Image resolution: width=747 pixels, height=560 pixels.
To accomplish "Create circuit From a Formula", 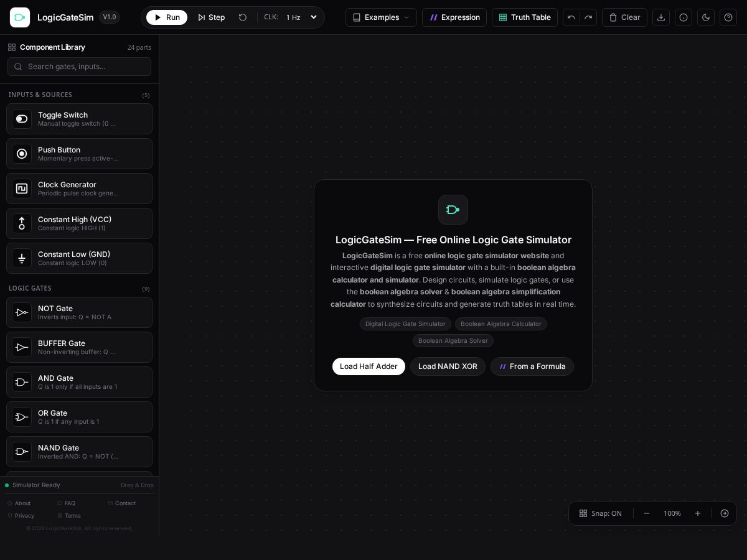I will click(532, 366).
